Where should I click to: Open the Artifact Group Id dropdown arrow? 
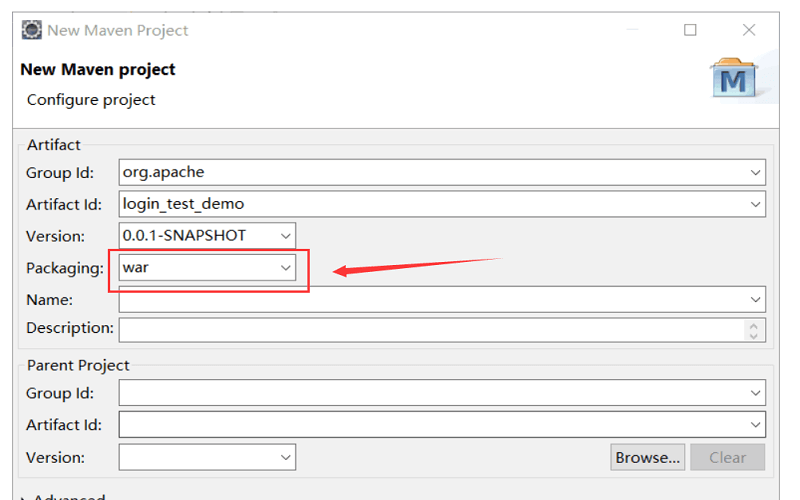[x=756, y=172]
